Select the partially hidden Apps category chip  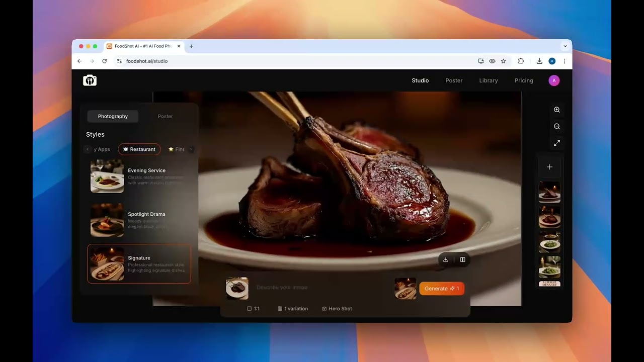(102, 149)
